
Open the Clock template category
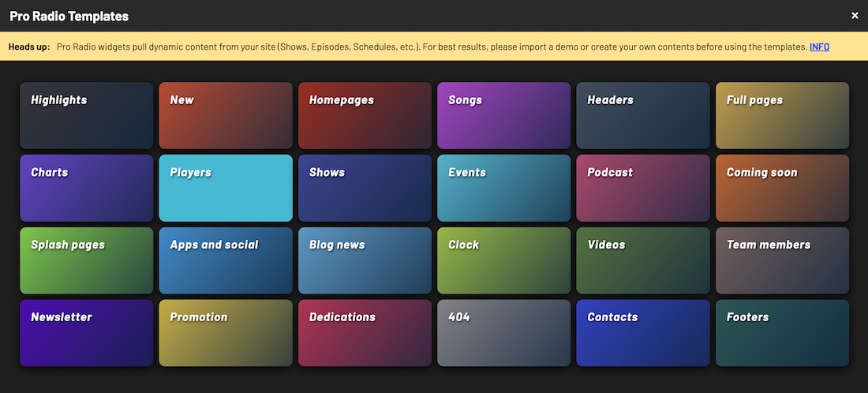(x=503, y=260)
